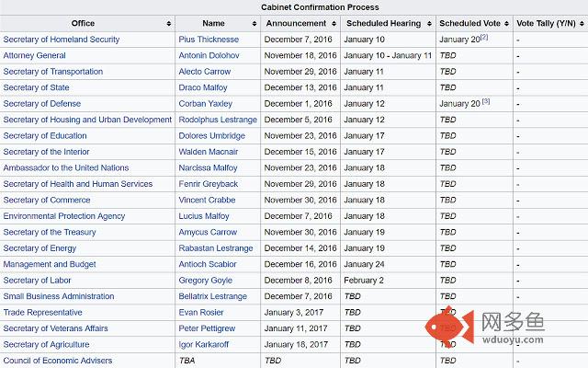
Task: Open footnote 3 in Secretary of Defense row
Action: point(486,101)
